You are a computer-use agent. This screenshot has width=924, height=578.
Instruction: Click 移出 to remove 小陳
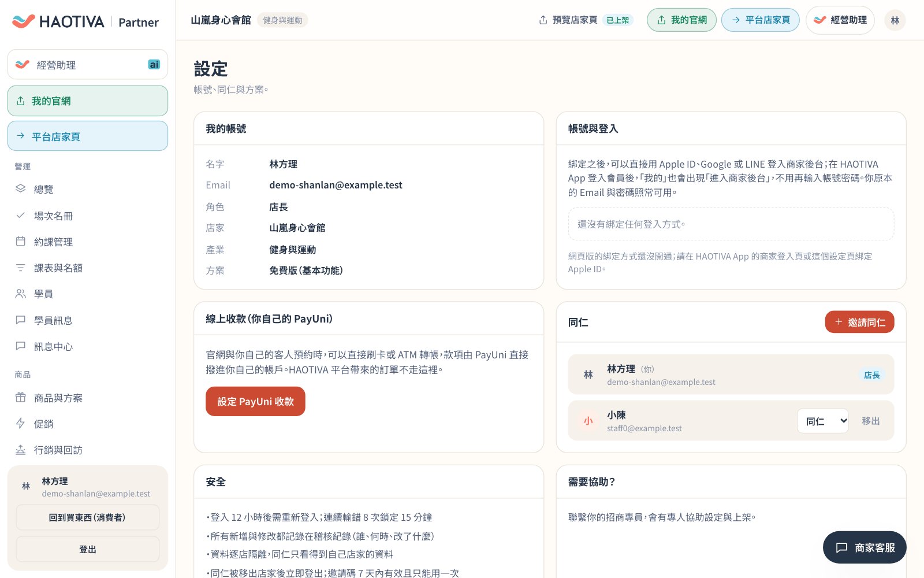point(871,421)
